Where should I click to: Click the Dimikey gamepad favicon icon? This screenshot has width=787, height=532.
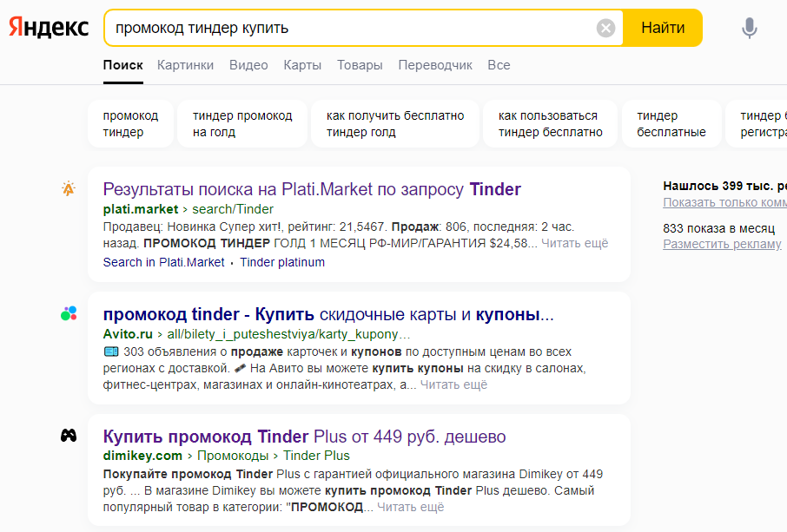[x=69, y=435]
